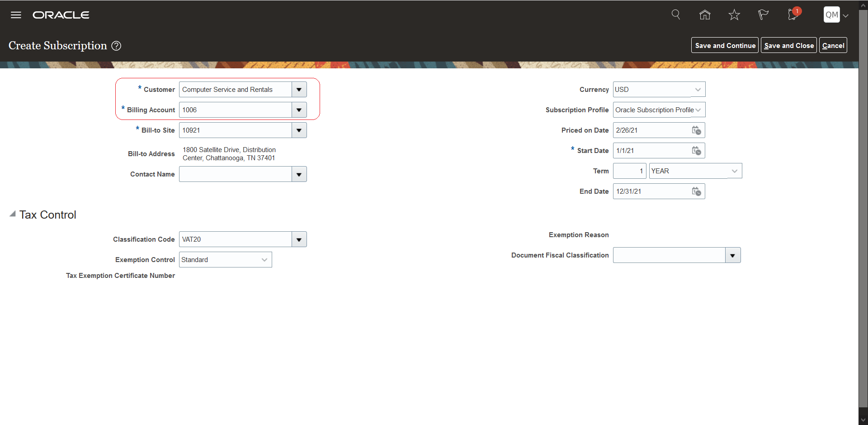868x425 pixels.
Task: Open the hamburger navigator menu
Action: 16,15
